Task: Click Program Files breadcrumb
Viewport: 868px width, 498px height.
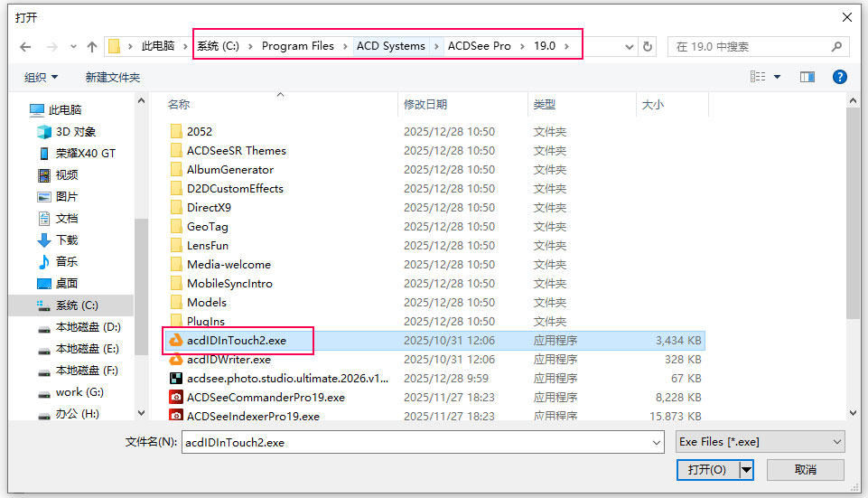Action: pos(298,46)
